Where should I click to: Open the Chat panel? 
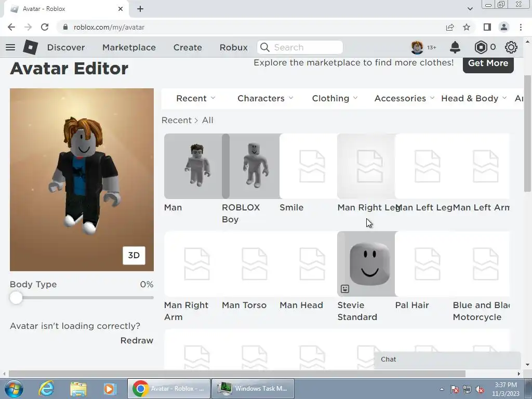(447, 360)
